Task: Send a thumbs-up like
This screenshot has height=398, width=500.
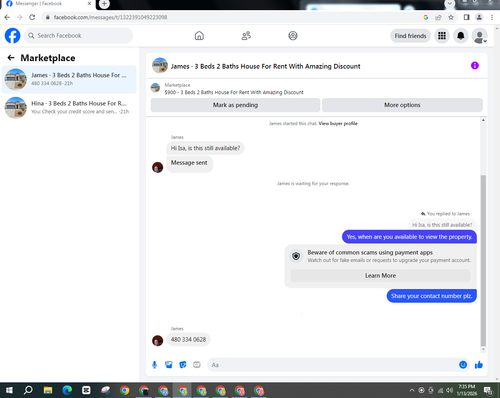Action: [479, 365]
